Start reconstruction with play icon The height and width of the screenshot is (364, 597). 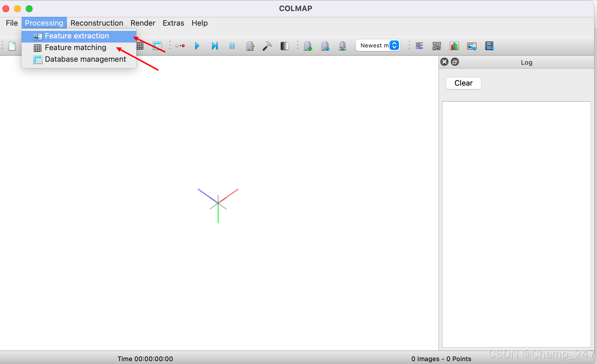[x=197, y=46]
